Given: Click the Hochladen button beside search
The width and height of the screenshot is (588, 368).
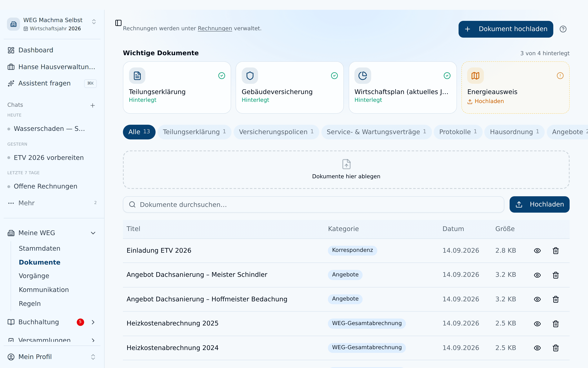Looking at the screenshot, I should coord(539,204).
